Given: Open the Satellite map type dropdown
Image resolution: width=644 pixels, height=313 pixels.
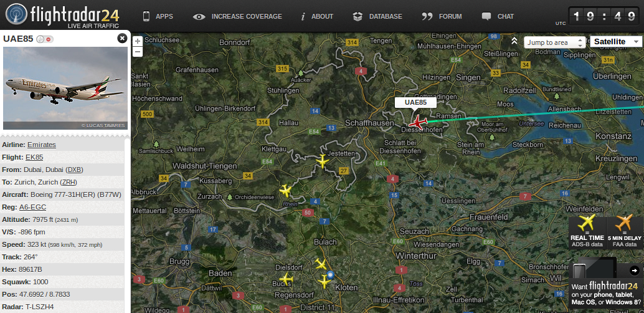Looking at the screenshot, I should 617,42.
